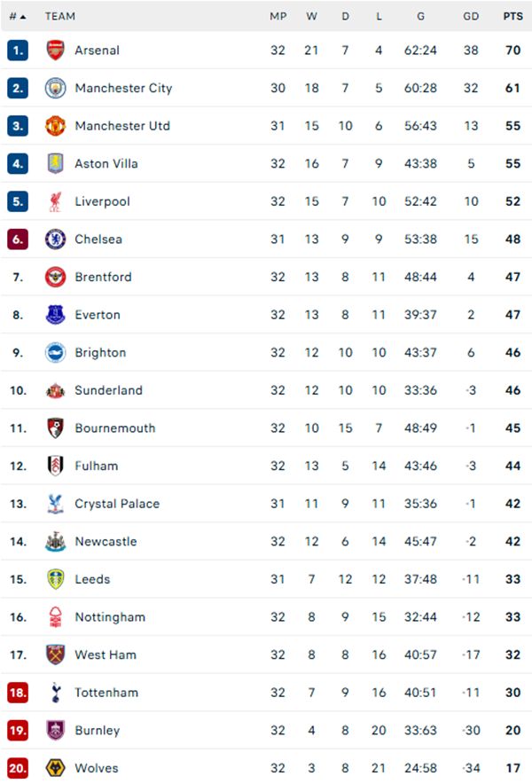This screenshot has height=784, width=532.
Task: Click the Manchester City crest icon
Action: [56, 89]
